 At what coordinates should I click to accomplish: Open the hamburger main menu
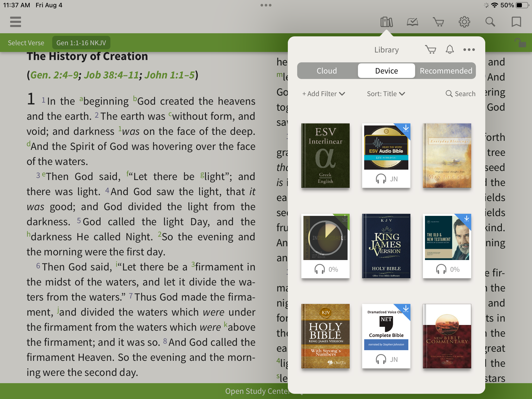(x=16, y=22)
